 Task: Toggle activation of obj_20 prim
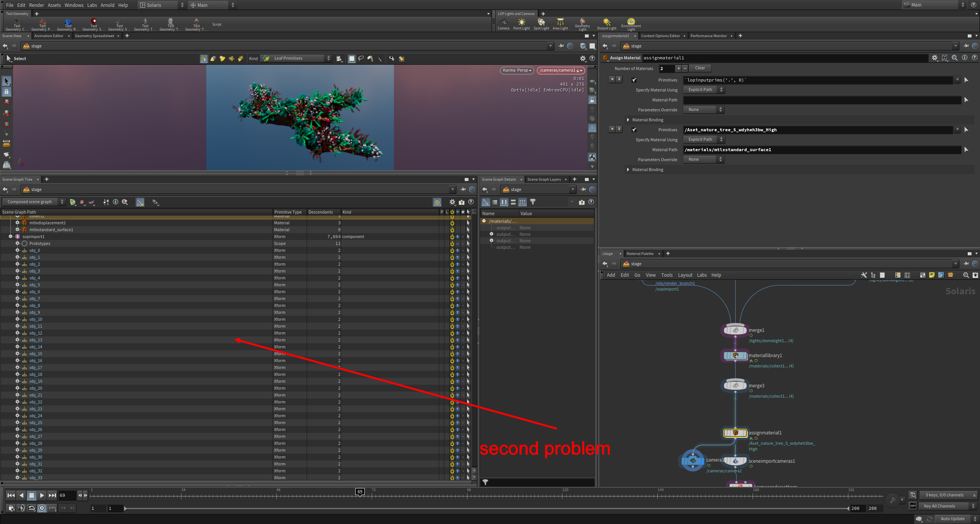pyautogui.click(x=452, y=388)
